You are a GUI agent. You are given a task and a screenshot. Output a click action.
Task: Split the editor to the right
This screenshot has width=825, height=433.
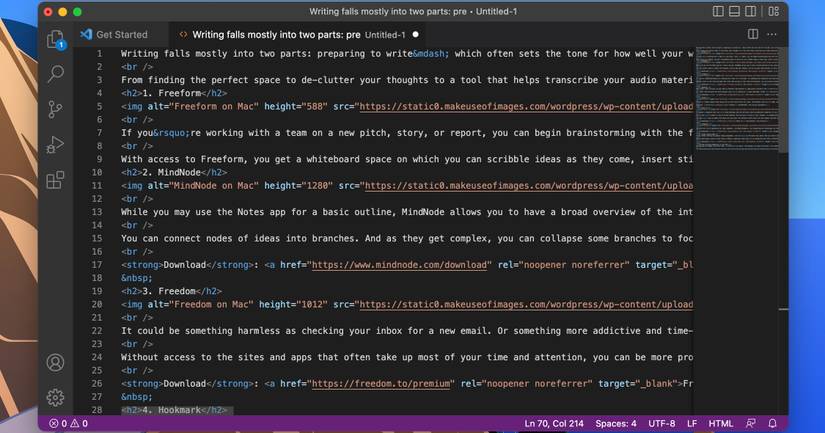coord(753,34)
